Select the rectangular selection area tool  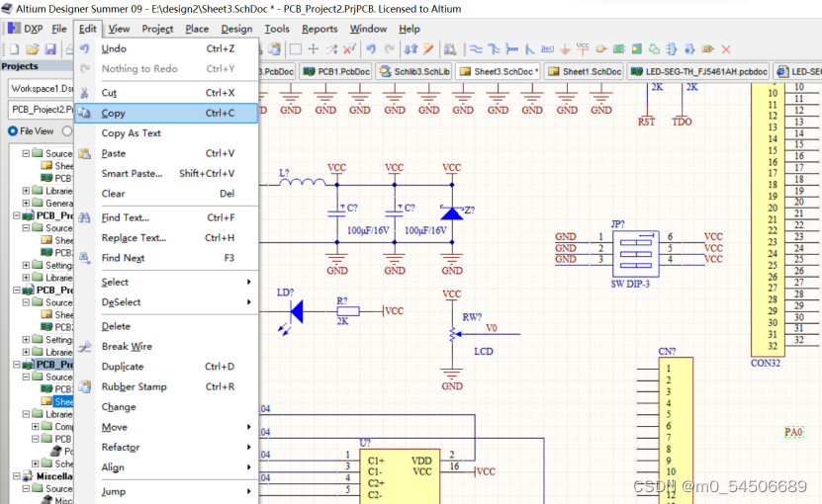[x=296, y=49]
